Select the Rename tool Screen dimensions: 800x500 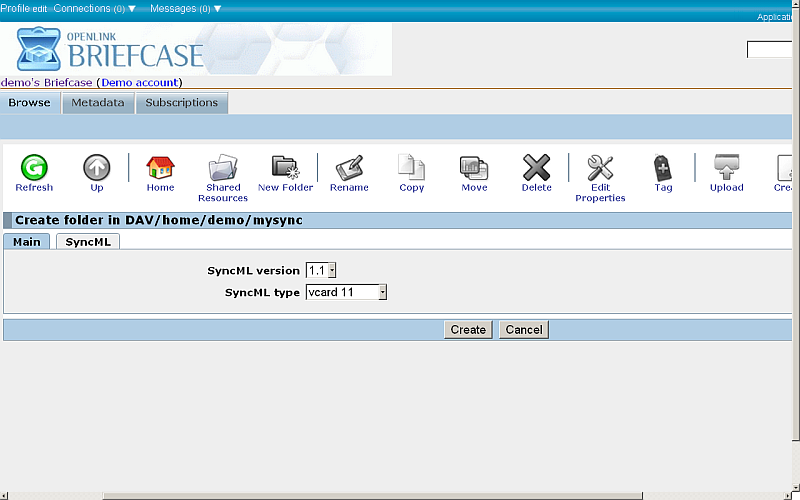[349, 168]
